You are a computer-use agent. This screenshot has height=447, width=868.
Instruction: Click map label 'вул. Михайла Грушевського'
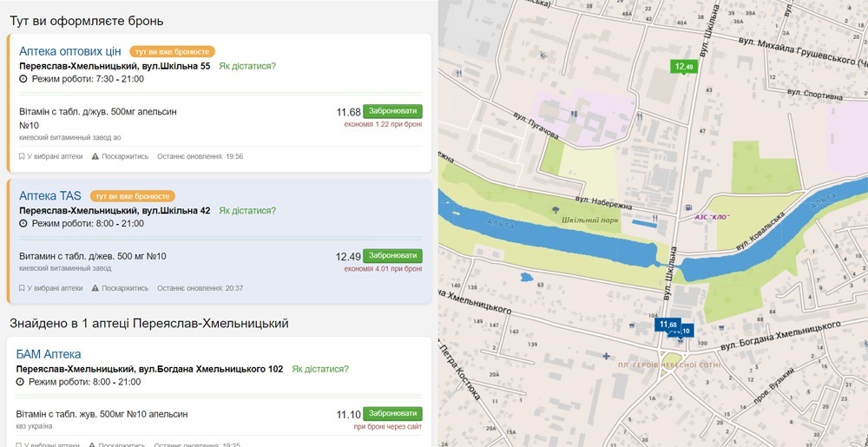(799, 51)
